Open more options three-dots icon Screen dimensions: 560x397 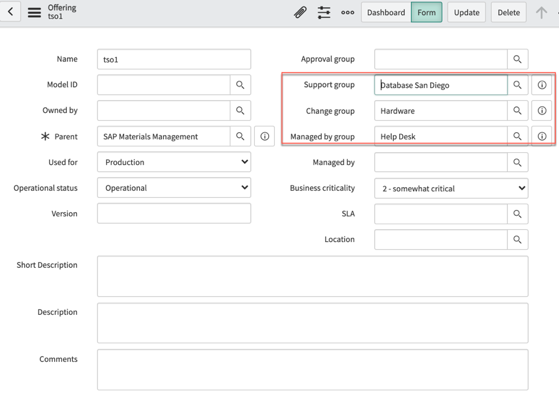[348, 12]
